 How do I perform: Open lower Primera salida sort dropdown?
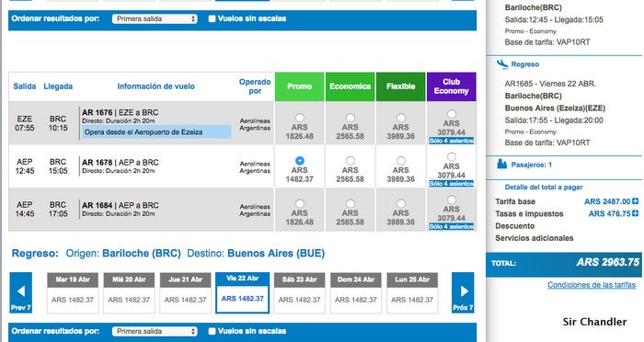pos(155,331)
